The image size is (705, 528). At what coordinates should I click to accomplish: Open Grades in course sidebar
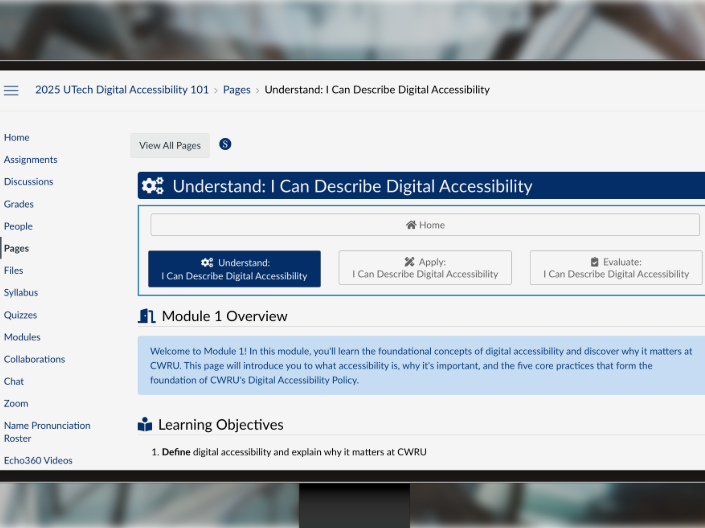coord(18,204)
